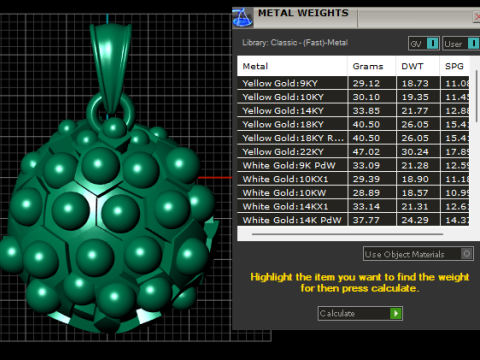This screenshot has height=360, width=480.
Task: Click grams value 28.89
Action: (x=366, y=193)
